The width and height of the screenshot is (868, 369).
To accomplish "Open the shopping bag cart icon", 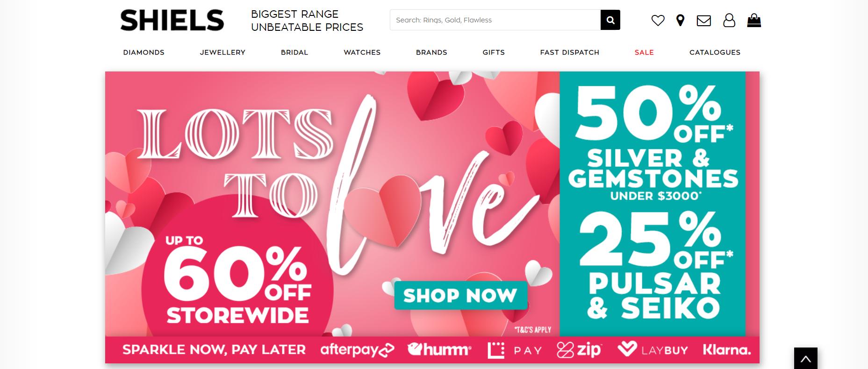I will click(x=754, y=21).
